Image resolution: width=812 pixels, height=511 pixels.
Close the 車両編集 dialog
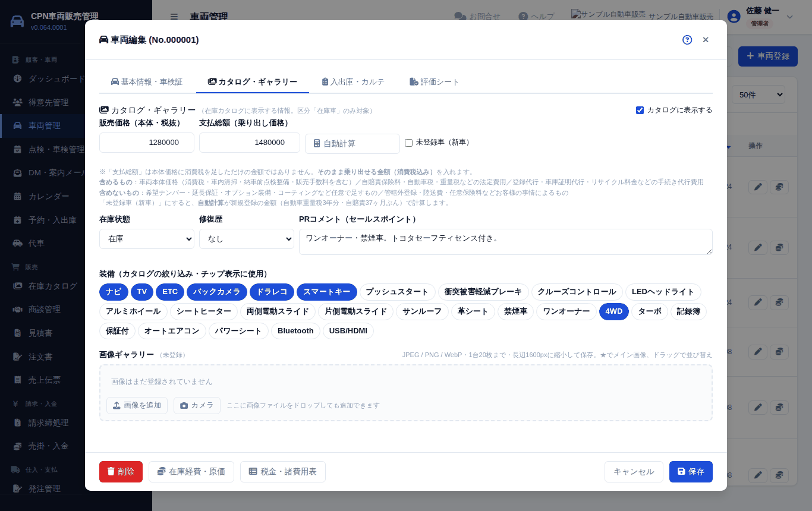[706, 40]
